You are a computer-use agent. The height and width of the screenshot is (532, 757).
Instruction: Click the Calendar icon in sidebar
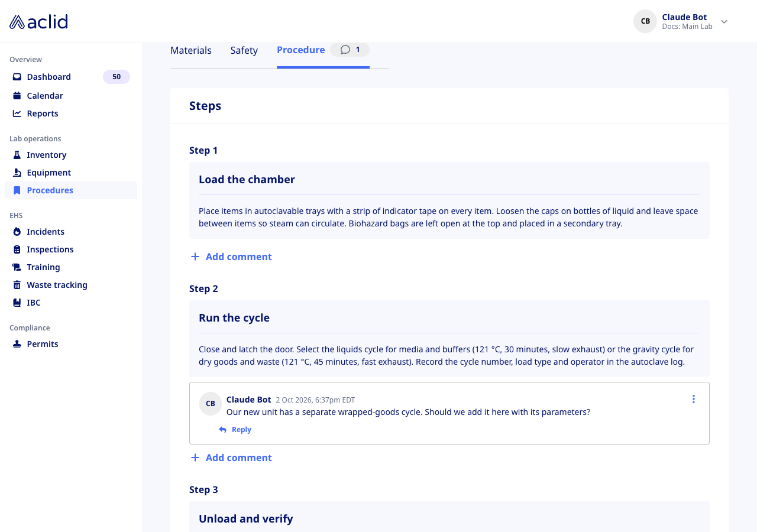(17, 96)
